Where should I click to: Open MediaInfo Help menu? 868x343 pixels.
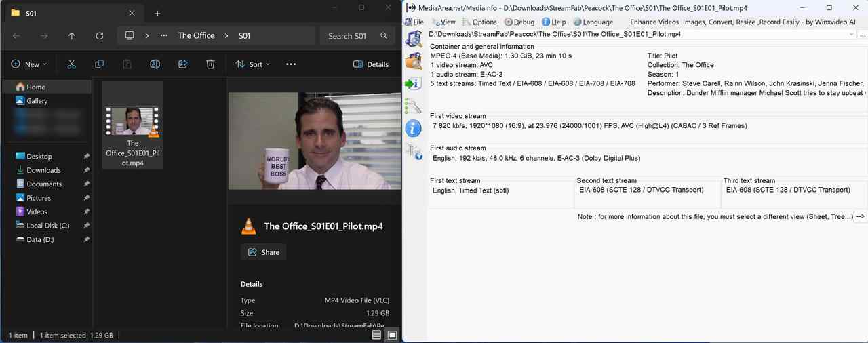point(554,22)
